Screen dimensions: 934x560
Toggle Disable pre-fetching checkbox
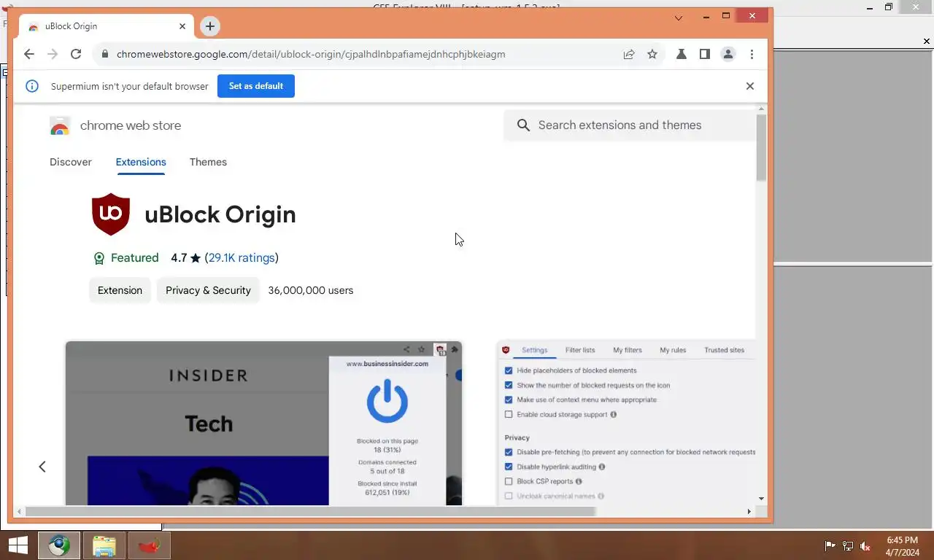pyautogui.click(x=509, y=452)
